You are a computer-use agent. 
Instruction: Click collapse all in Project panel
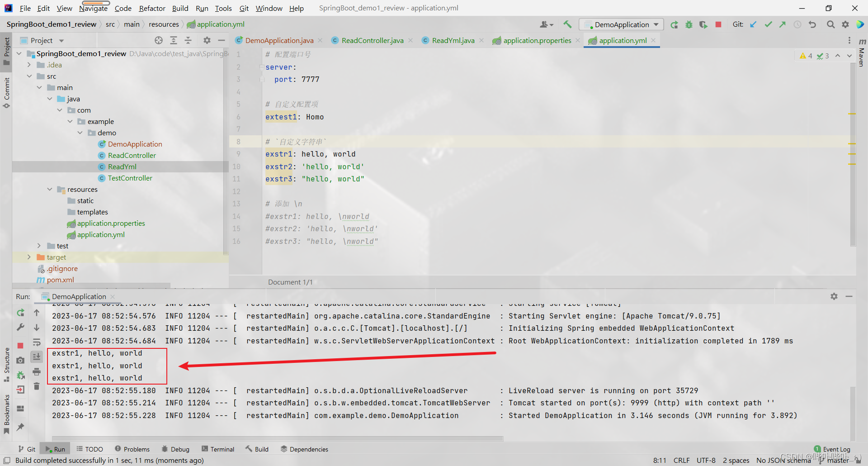point(188,40)
